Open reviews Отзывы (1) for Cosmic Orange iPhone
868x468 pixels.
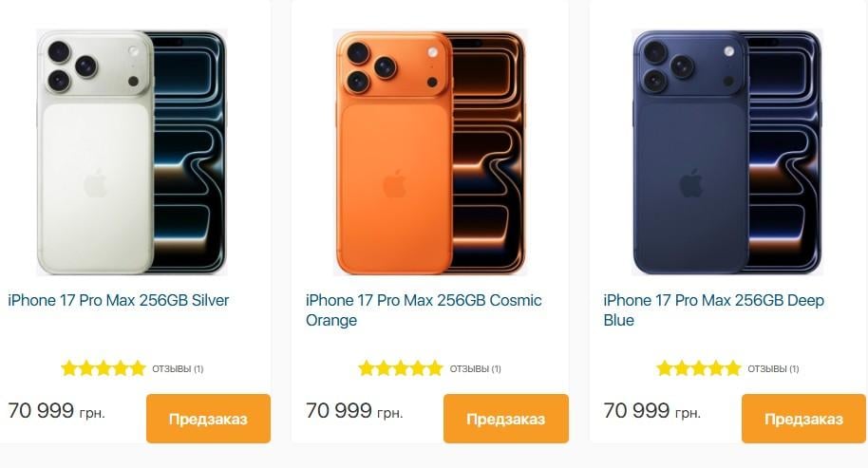(475, 369)
